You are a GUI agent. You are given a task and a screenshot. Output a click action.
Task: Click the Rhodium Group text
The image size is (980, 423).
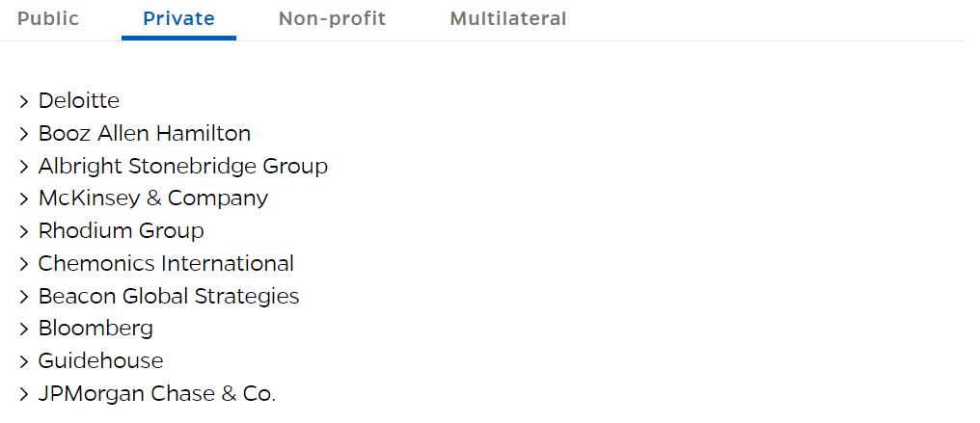[x=122, y=231]
